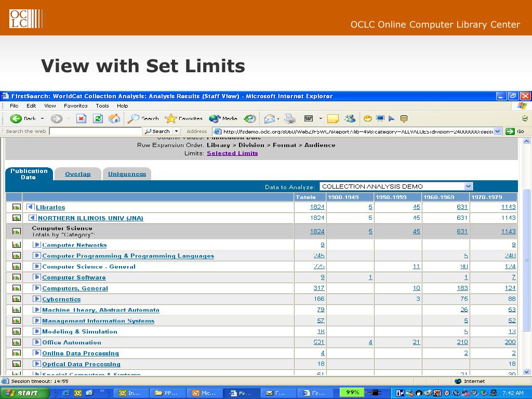Collapse the Libraries row arrow
This screenshot has width=532, height=399.
(x=31, y=207)
